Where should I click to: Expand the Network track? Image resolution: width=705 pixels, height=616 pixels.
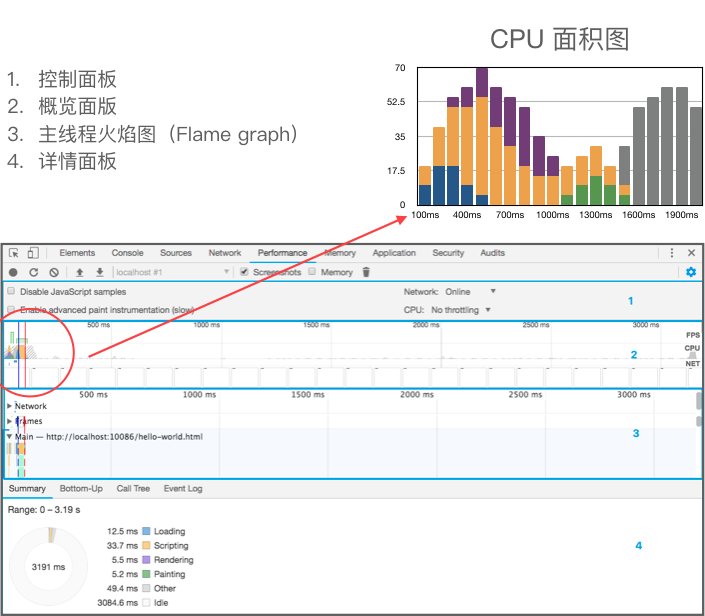[x=9, y=406]
